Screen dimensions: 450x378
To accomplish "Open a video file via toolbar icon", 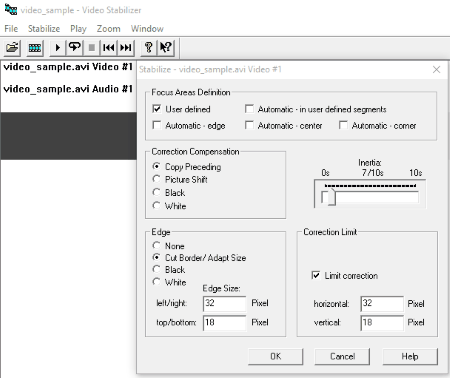I will click(12, 48).
